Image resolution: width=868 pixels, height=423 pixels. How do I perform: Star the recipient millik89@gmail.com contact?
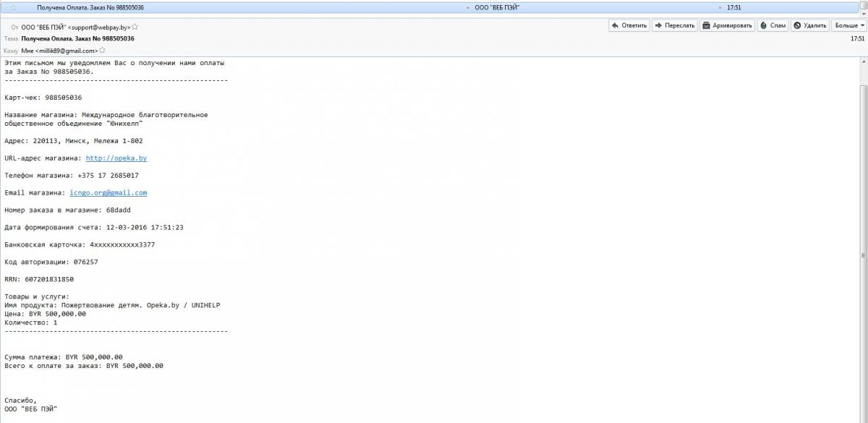[102, 51]
